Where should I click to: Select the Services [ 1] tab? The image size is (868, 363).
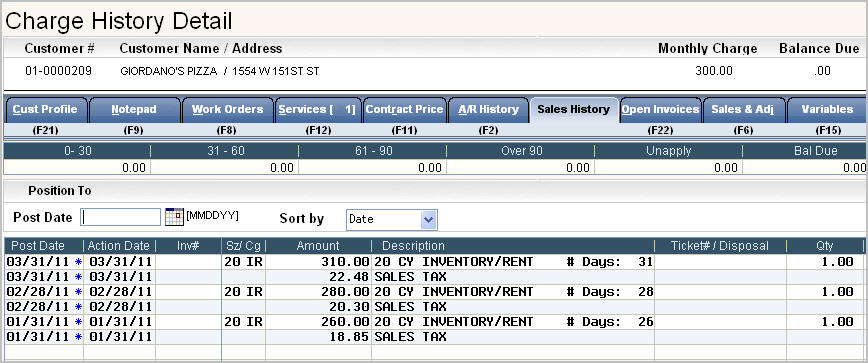tap(317, 110)
